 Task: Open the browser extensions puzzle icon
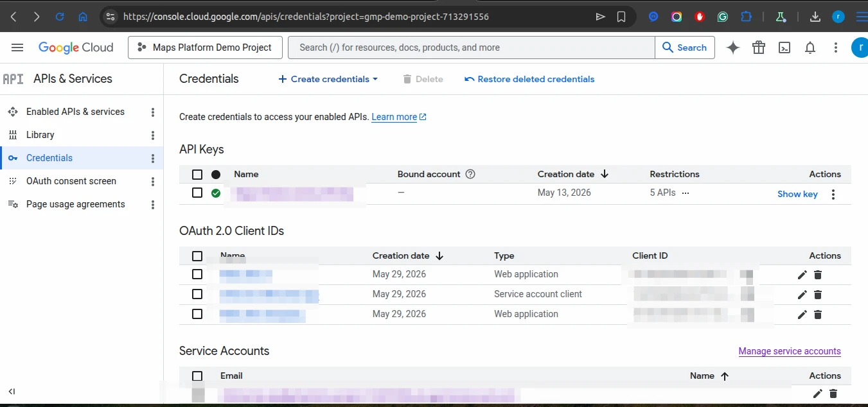[x=746, y=17]
